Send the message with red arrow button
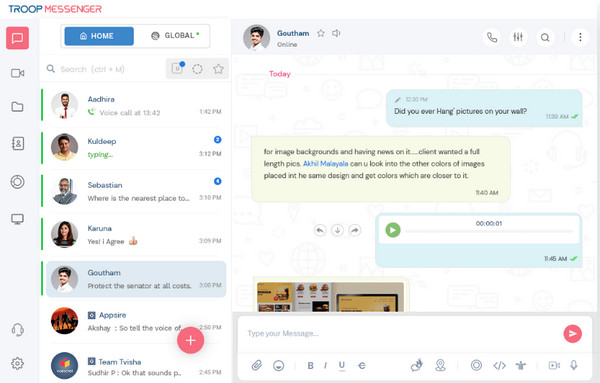Viewport: 600px width, 383px height. (x=572, y=334)
